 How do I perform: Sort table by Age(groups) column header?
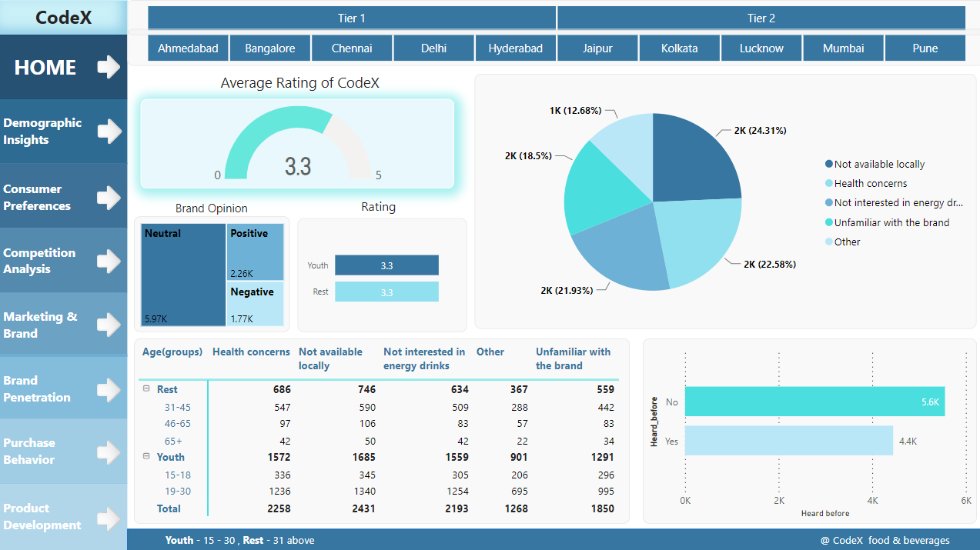(172, 352)
